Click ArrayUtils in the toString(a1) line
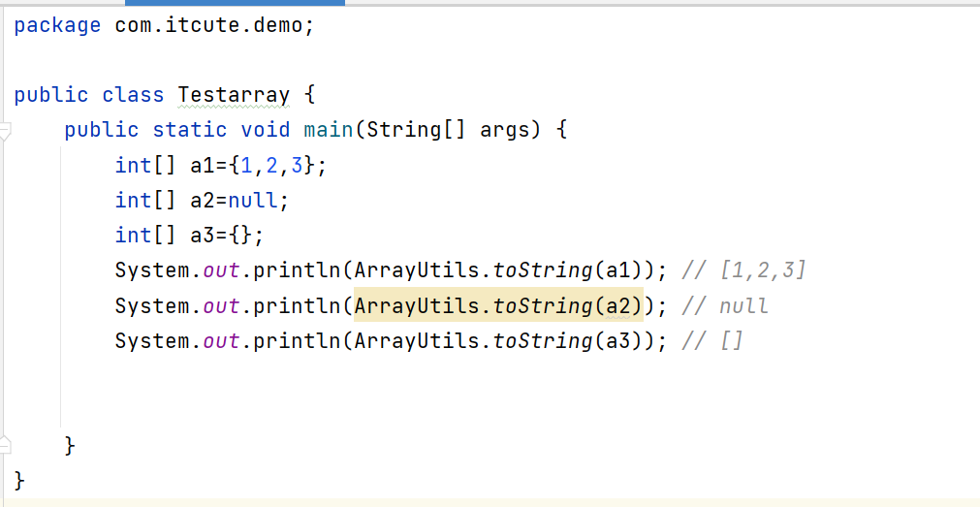 [x=416, y=270]
